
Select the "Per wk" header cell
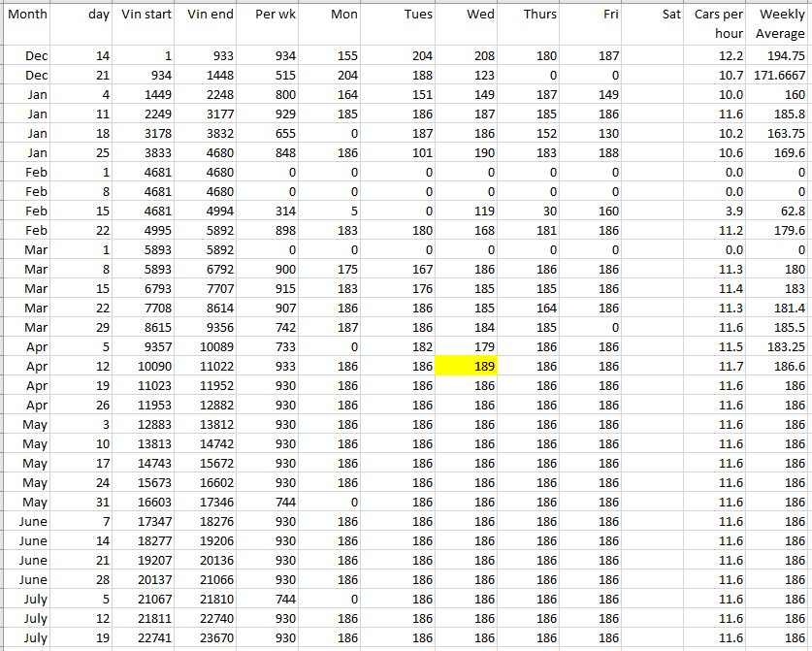click(x=268, y=24)
